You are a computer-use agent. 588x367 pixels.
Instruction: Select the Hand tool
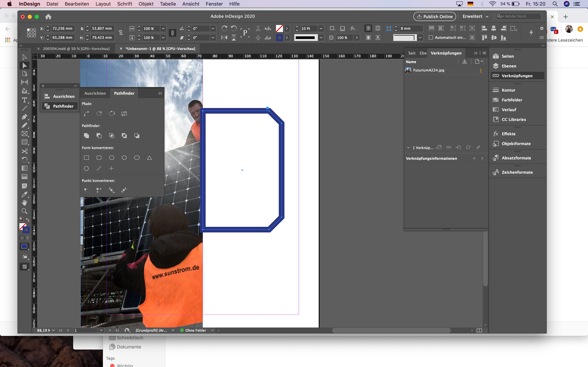point(24,203)
